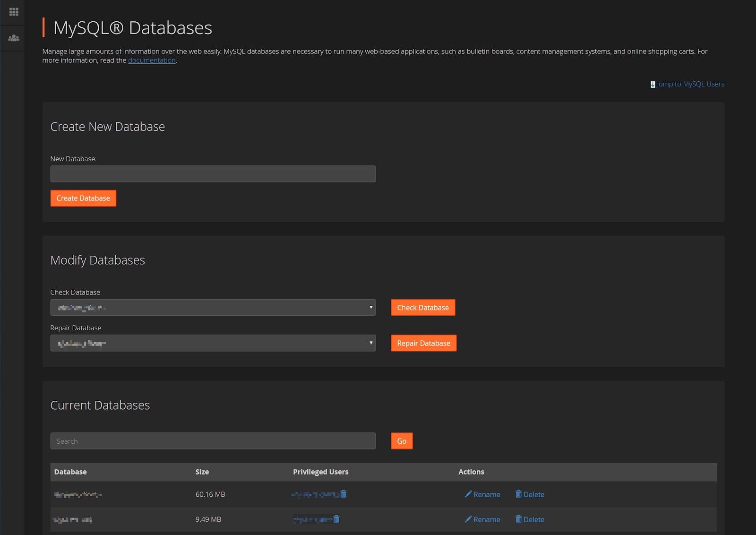Screen dimensions: 756x535
Task: Select the 9.49 MB size cell
Action: tap(208, 519)
